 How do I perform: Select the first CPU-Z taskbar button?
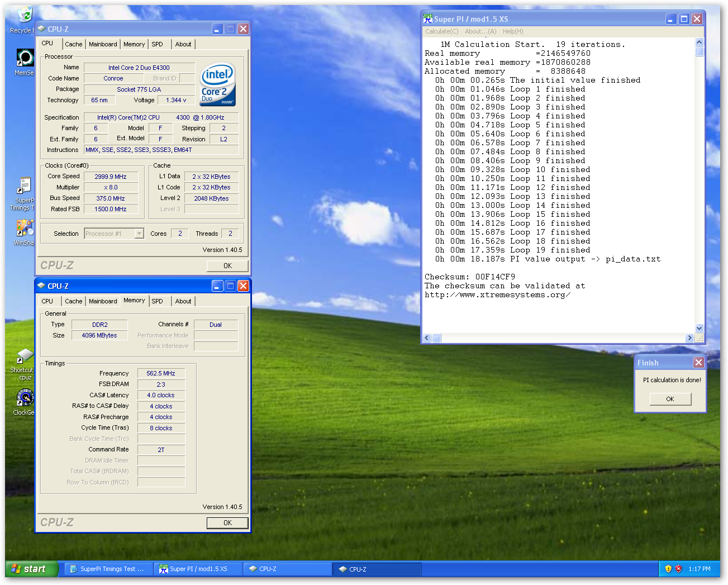[x=288, y=569]
